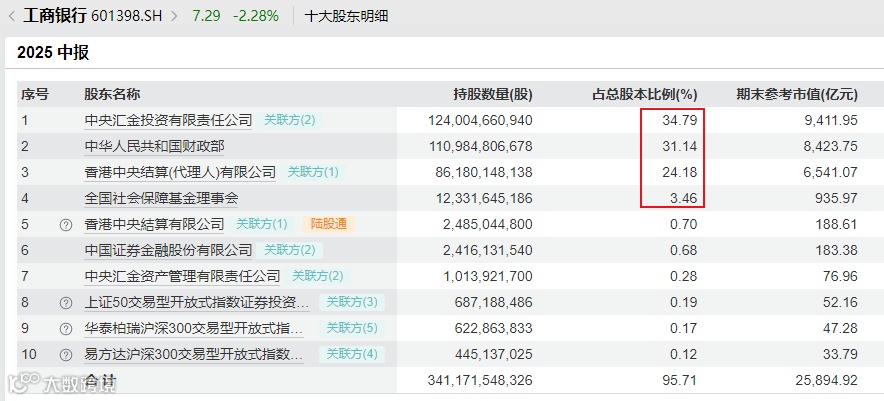Screen dimensions: 884x401
Task: Open 上证50交易型开放式指数证券投资 fund link
Action: click(197, 302)
